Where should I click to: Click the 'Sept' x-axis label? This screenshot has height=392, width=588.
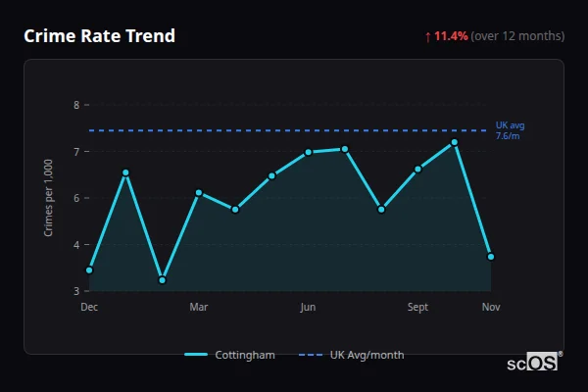417,307
